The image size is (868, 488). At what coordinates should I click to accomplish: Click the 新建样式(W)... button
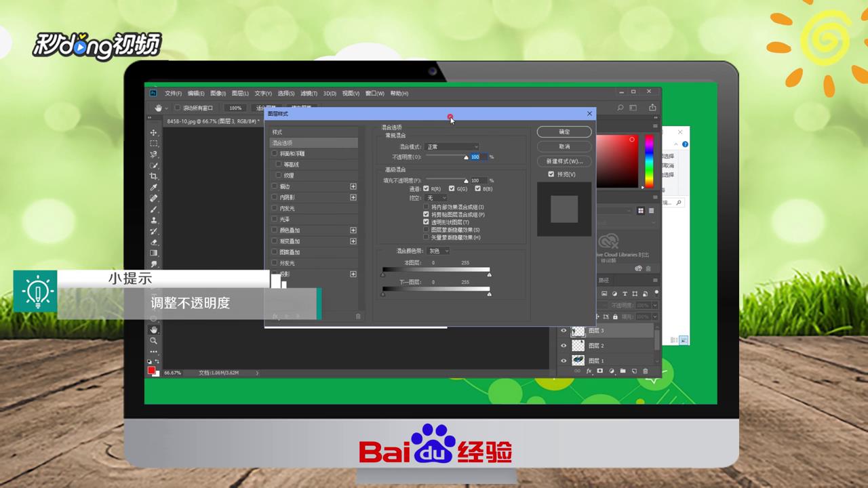(564, 161)
